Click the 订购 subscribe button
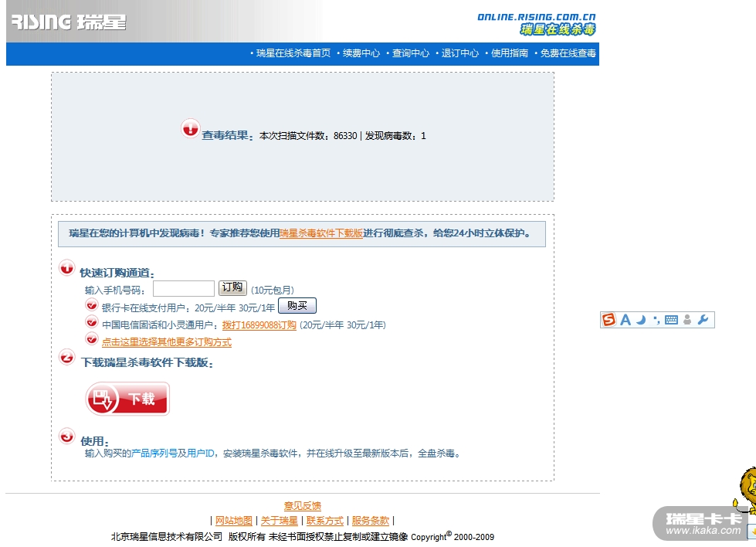This screenshot has width=756, height=547. click(232, 288)
